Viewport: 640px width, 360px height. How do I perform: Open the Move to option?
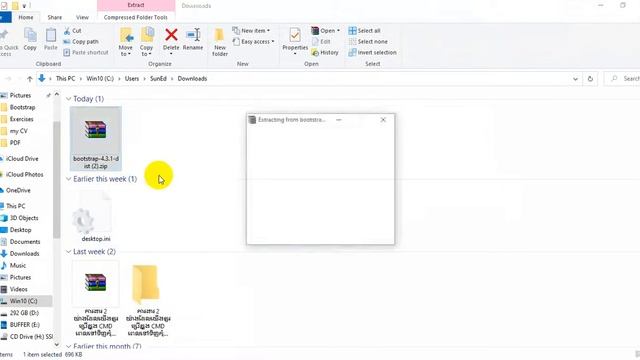tap(126, 42)
